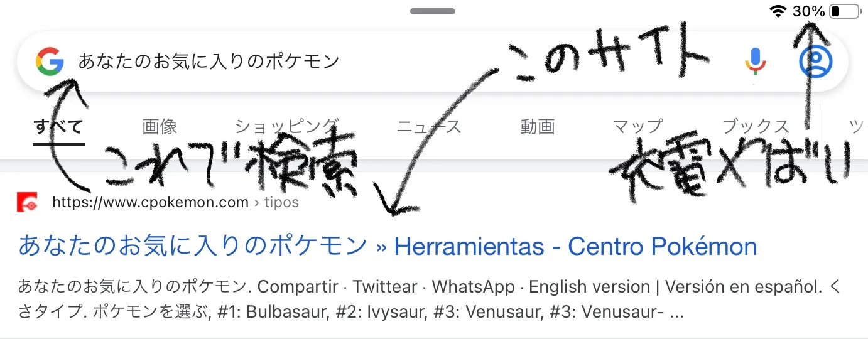Select the すべて tab

click(x=58, y=127)
